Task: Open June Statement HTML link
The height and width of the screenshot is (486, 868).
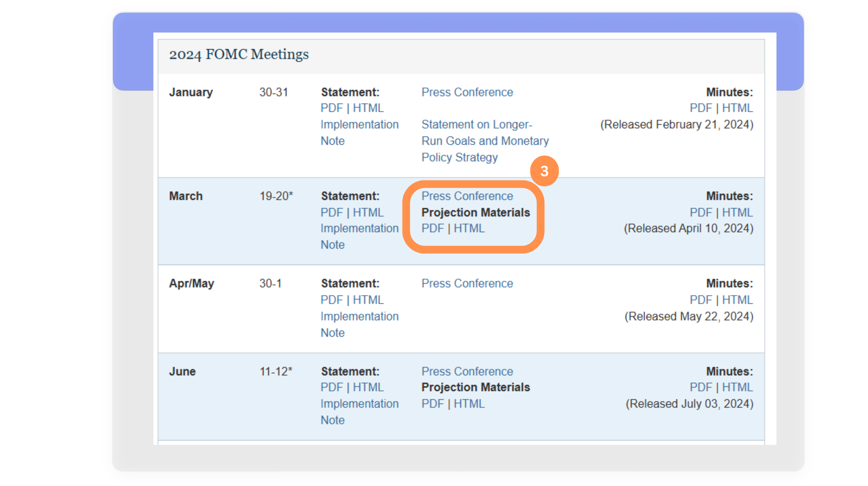Action: 368,387
